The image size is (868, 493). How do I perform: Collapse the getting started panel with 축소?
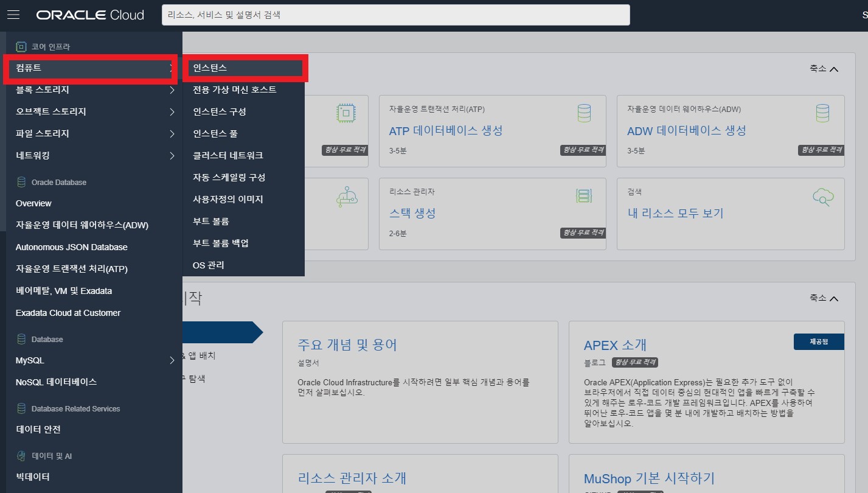[x=824, y=298]
